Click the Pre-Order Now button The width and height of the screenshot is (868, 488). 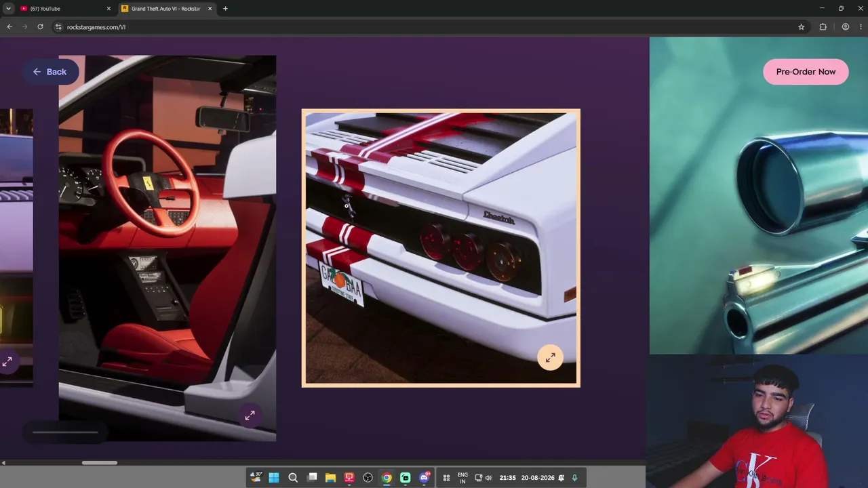(x=806, y=72)
